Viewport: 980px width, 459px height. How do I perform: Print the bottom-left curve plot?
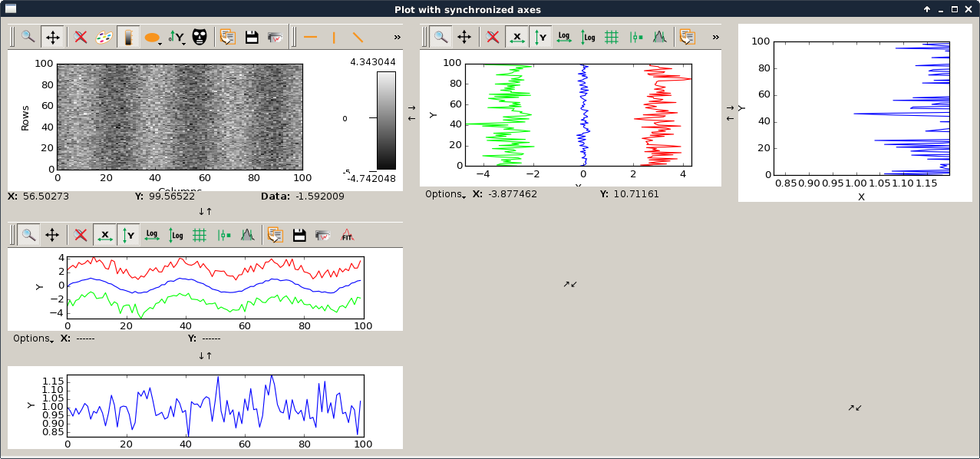click(x=322, y=235)
